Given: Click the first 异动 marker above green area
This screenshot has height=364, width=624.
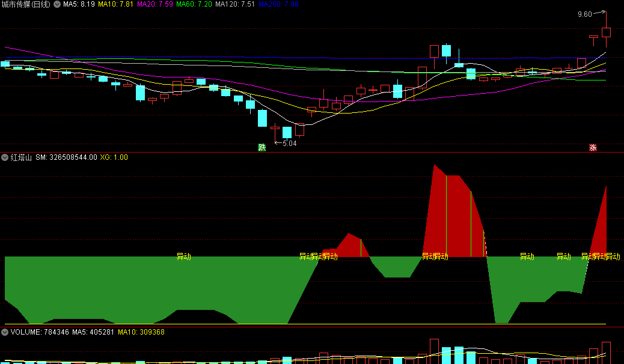Looking at the screenshot, I should click(184, 256).
